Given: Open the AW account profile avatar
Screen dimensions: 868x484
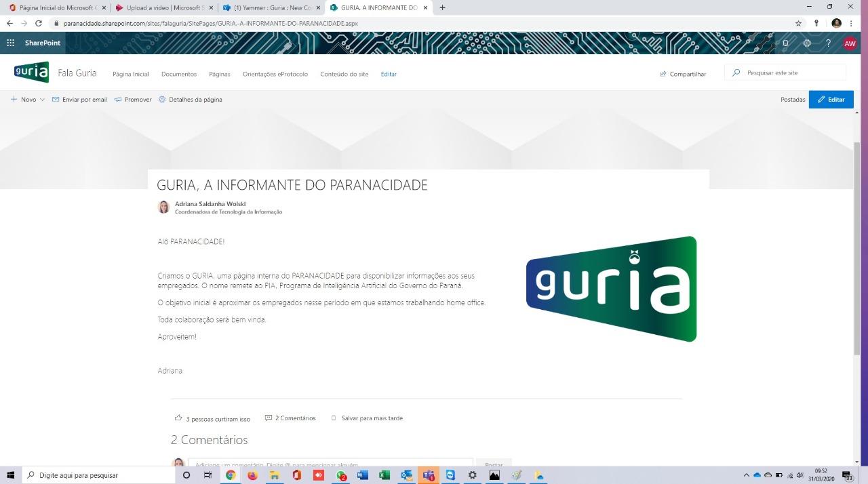Looking at the screenshot, I should click(x=850, y=43).
